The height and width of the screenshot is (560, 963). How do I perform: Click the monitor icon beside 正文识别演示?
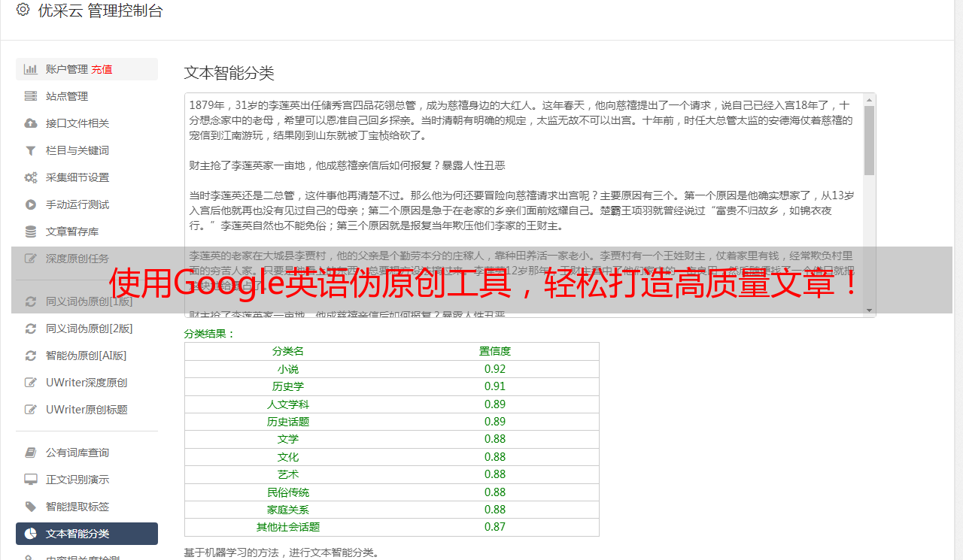(x=31, y=480)
